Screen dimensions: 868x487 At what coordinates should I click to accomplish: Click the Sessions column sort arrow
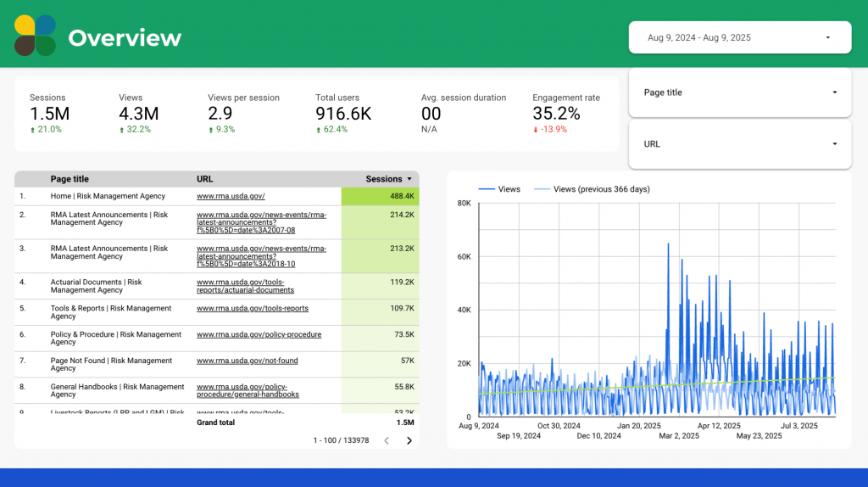pyautogui.click(x=410, y=179)
